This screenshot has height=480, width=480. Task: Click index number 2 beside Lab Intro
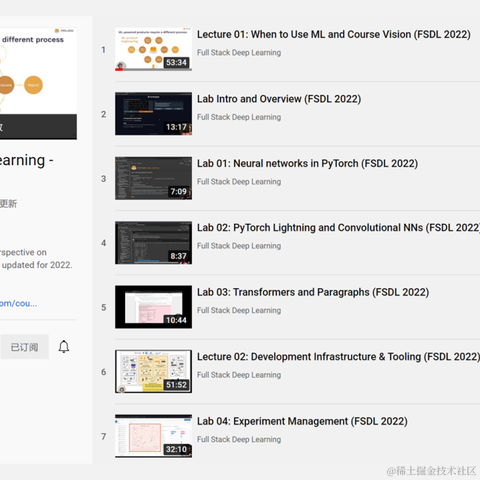(103, 114)
